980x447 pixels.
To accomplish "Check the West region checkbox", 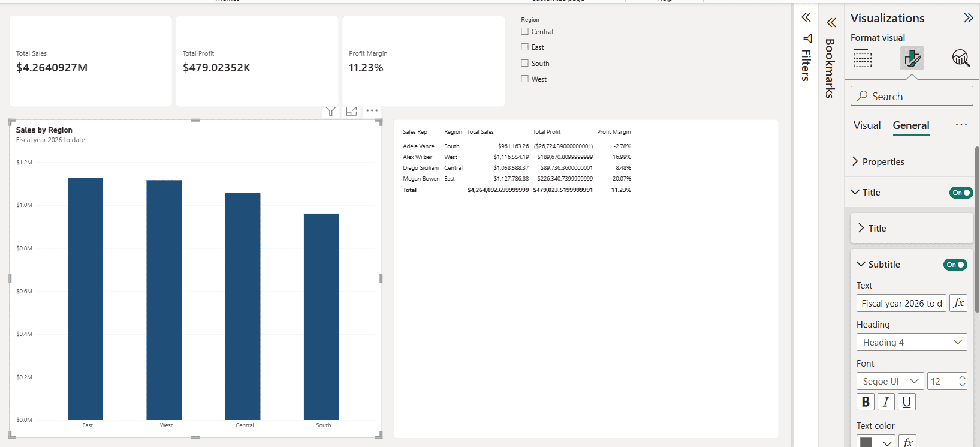I will pyautogui.click(x=525, y=79).
